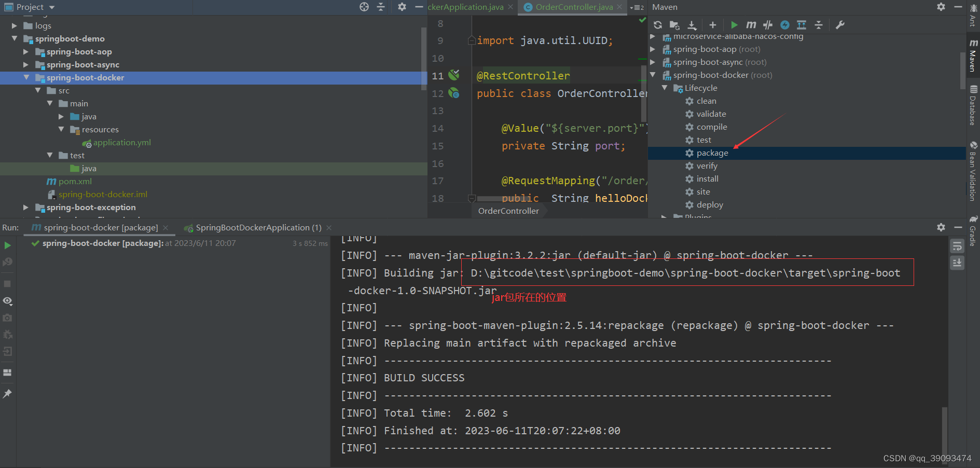Open Run panel gear settings

point(941,227)
